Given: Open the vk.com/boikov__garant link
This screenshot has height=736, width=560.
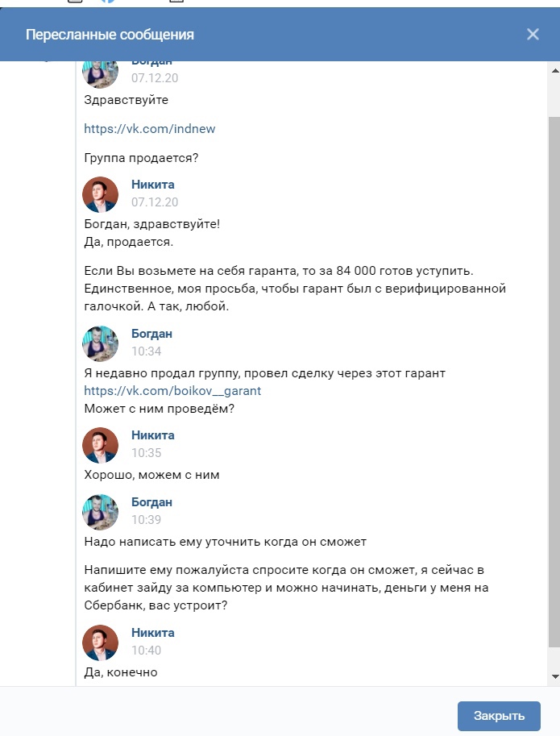Looking at the screenshot, I should (x=172, y=391).
